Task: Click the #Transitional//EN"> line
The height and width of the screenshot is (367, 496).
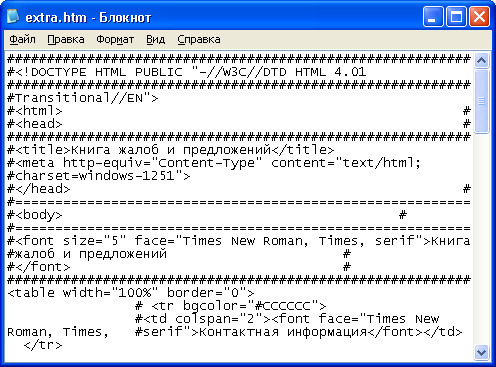Action: [x=83, y=98]
